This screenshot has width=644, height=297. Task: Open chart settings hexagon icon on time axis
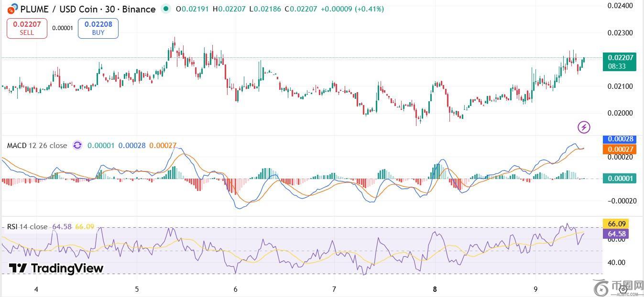click(622, 289)
